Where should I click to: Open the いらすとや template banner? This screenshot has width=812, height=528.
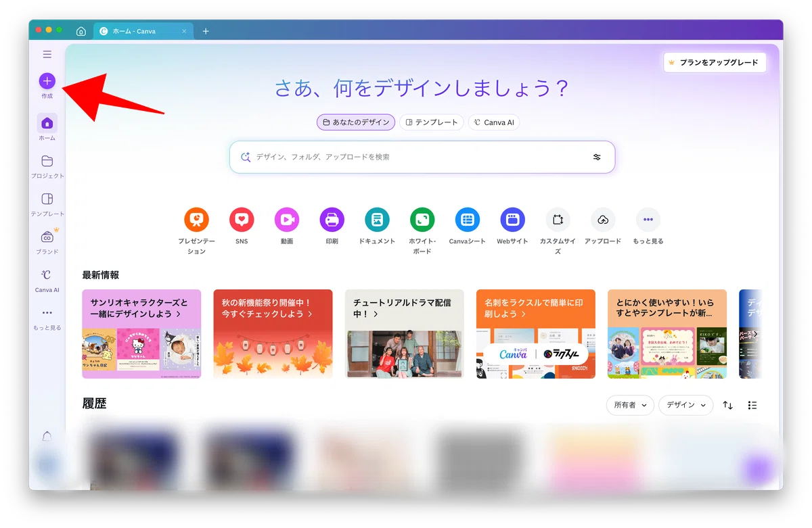click(x=667, y=334)
